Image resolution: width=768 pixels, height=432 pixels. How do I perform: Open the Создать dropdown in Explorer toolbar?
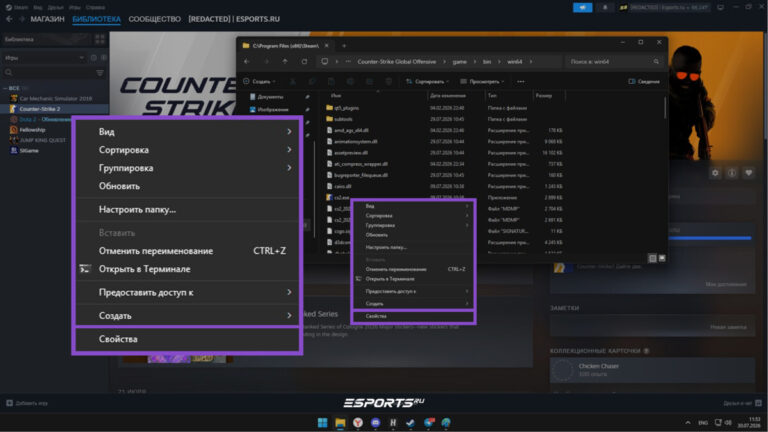(x=260, y=81)
